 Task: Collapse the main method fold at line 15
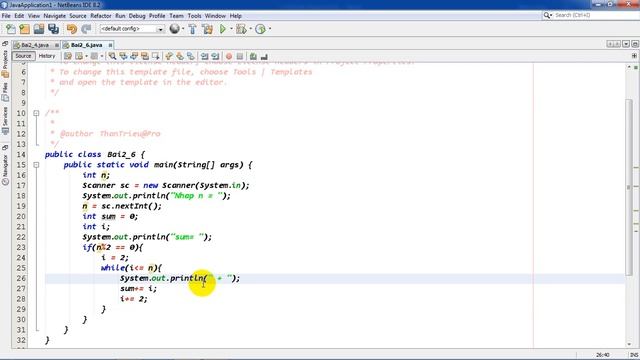tap(36, 165)
